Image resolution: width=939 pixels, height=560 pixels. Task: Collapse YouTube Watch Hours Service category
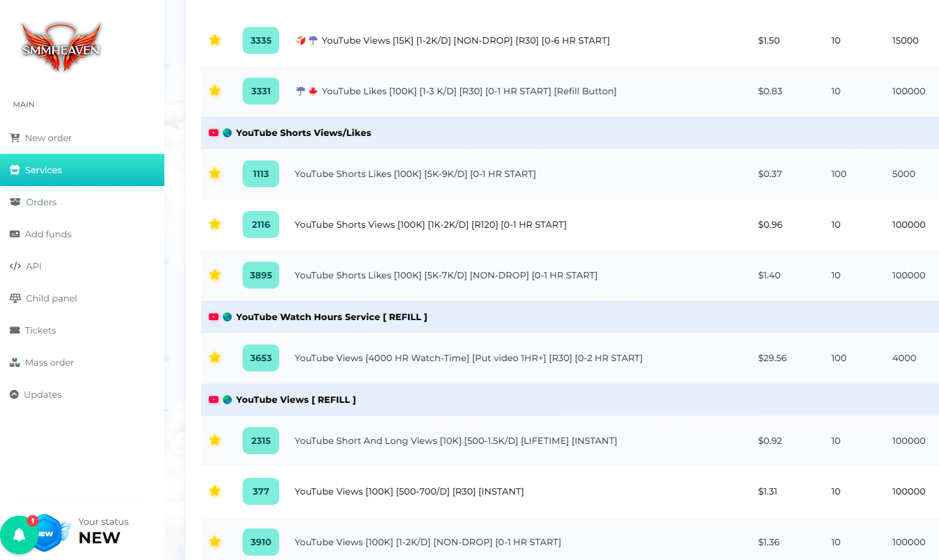[x=331, y=317]
